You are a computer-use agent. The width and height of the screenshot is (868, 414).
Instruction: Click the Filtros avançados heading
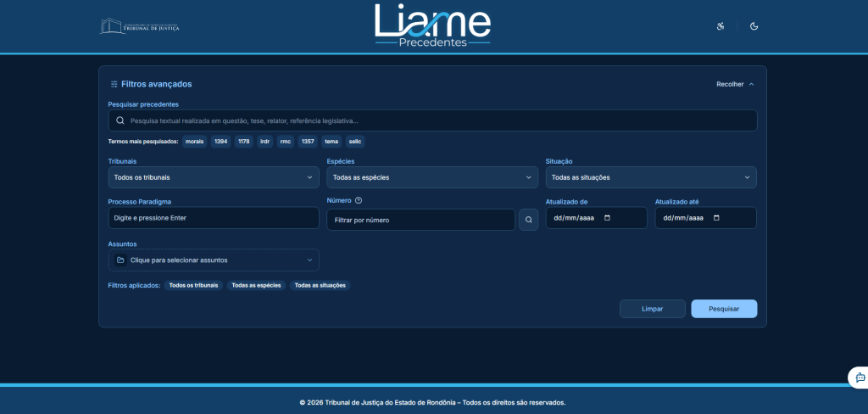coord(157,84)
